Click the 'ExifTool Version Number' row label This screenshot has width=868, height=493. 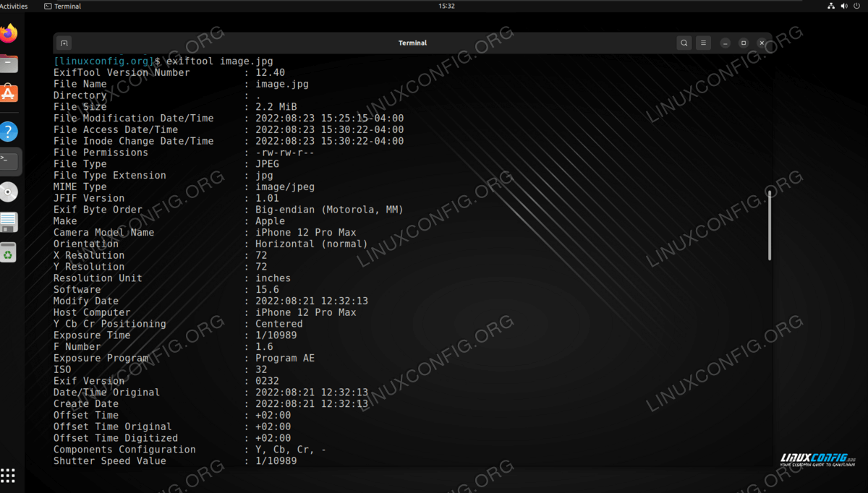pos(122,72)
